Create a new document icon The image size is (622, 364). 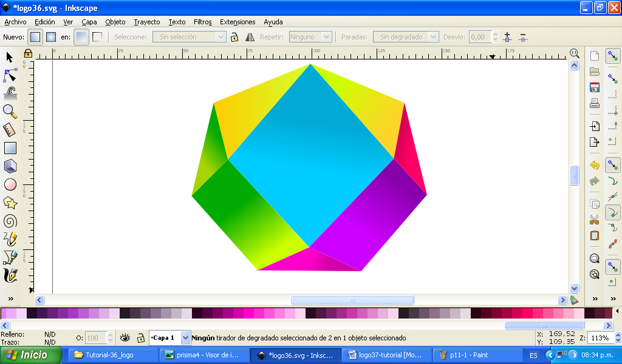(x=594, y=55)
